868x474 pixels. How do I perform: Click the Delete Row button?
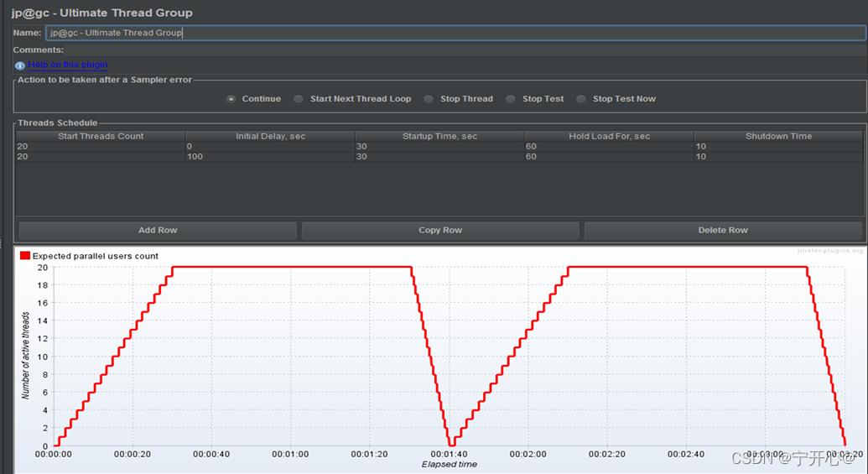click(x=723, y=231)
